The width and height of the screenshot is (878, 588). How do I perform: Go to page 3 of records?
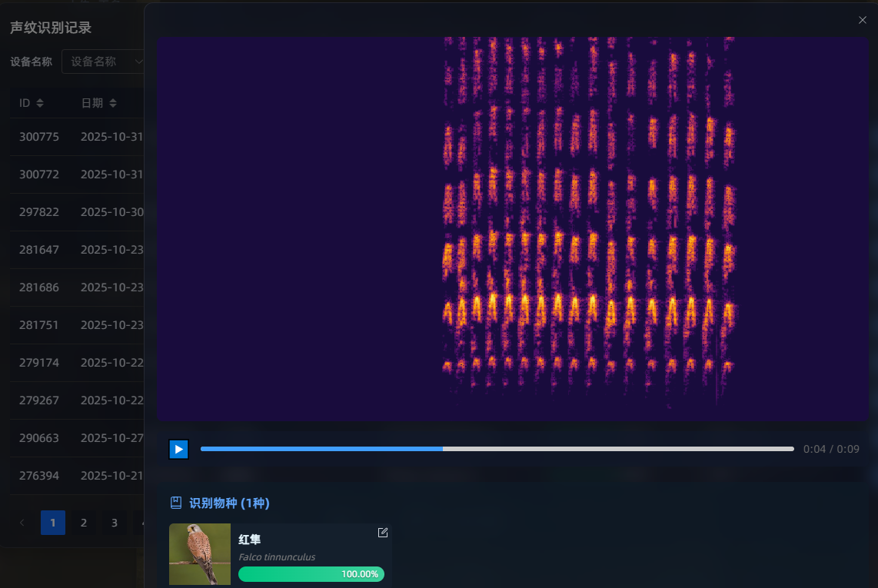pyautogui.click(x=115, y=523)
